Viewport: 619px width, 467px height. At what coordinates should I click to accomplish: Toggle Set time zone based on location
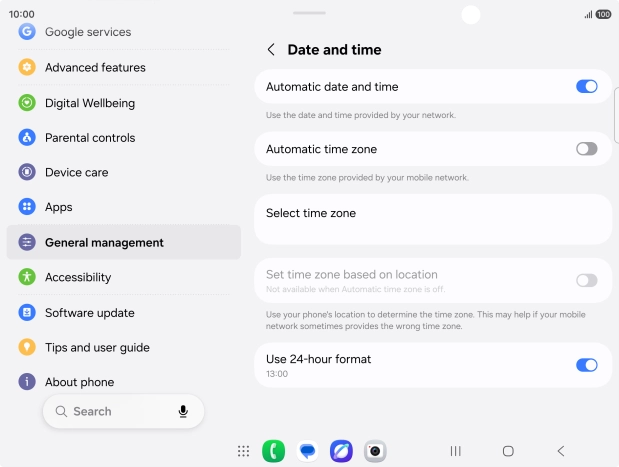[586, 281]
